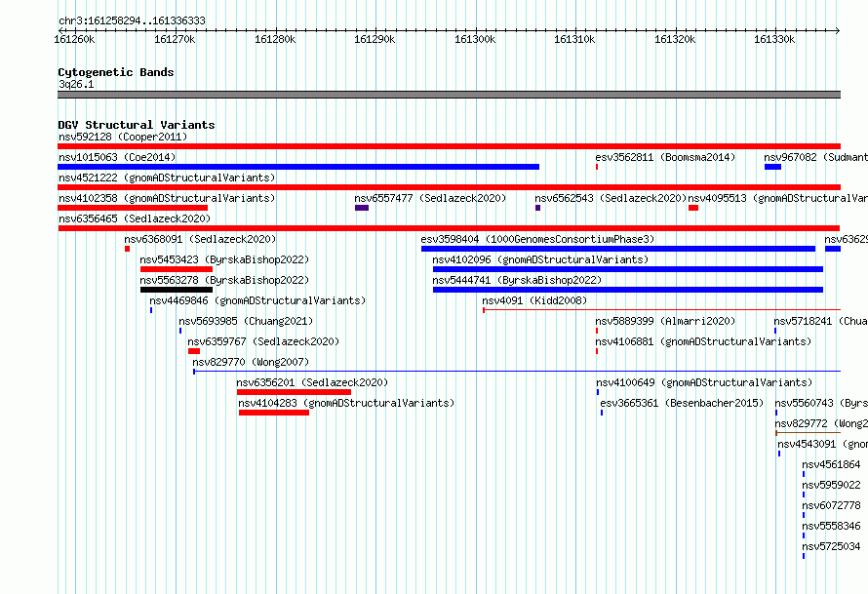Screen dimensions: 868x594
Task: Click the 161310k ruler tick label
Action: pos(574,39)
